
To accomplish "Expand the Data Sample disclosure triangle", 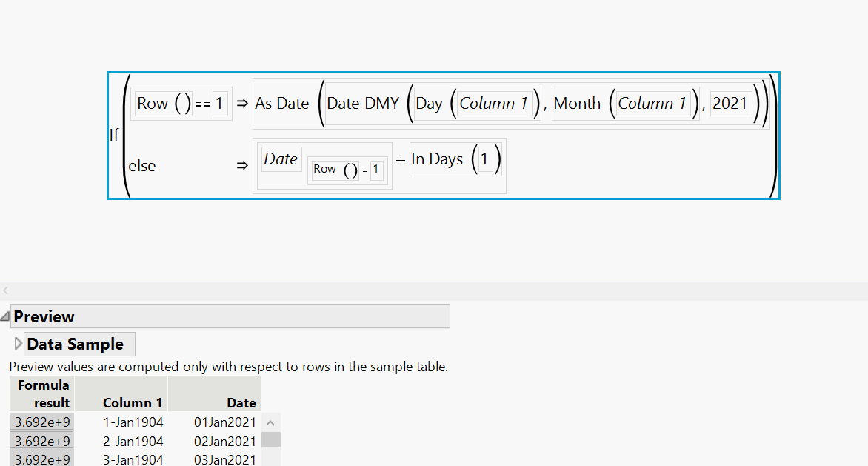I will pyautogui.click(x=19, y=344).
